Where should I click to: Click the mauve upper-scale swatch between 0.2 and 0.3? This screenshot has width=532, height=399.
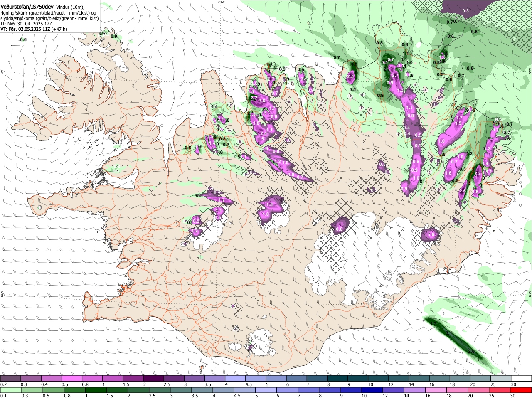(x=10, y=379)
